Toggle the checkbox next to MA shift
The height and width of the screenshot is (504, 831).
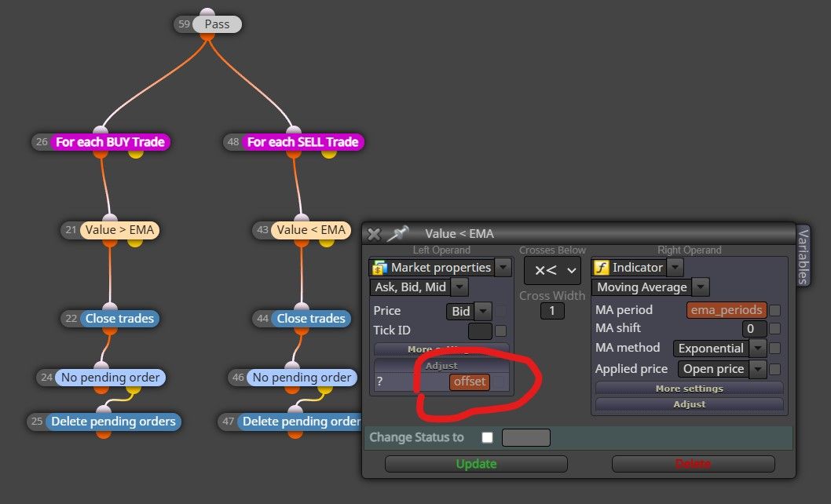(774, 329)
